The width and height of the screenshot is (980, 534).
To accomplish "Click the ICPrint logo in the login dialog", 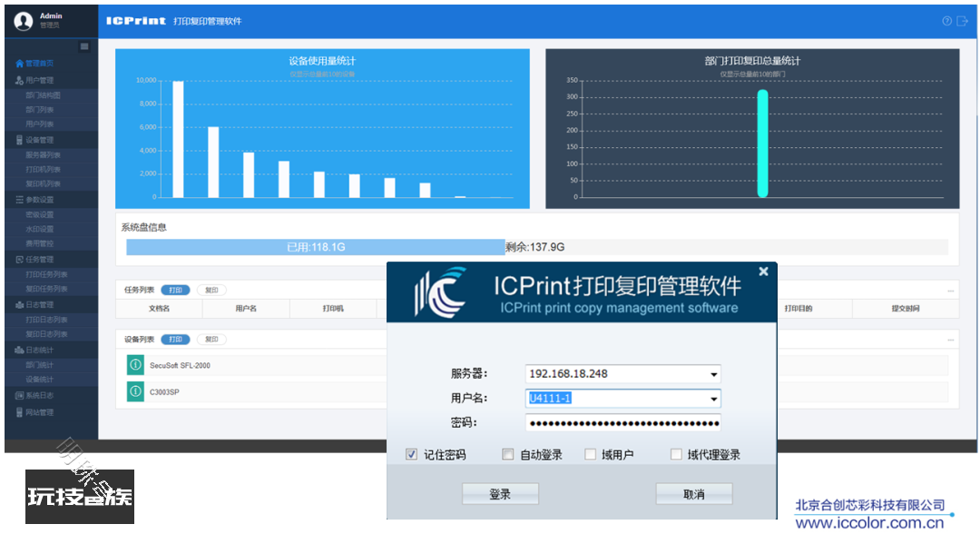I will point(441,292).
